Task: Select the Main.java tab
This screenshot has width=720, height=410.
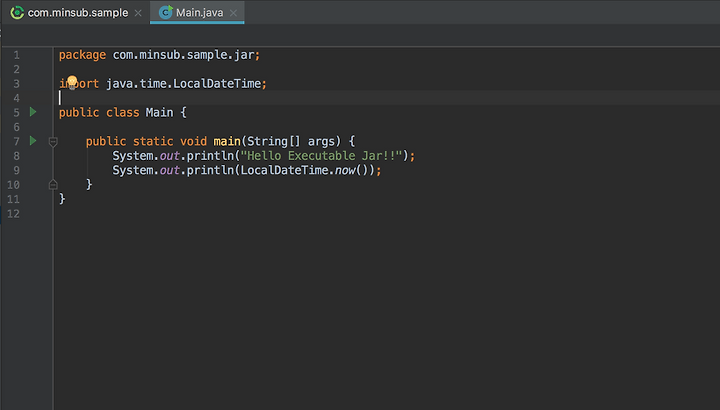Action: coord(197,12)
